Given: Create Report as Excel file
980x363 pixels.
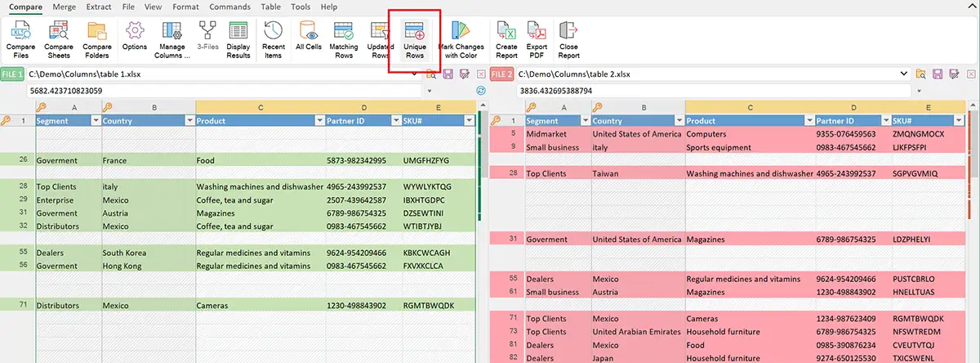Looking at the screenshot, I should 506,40.
